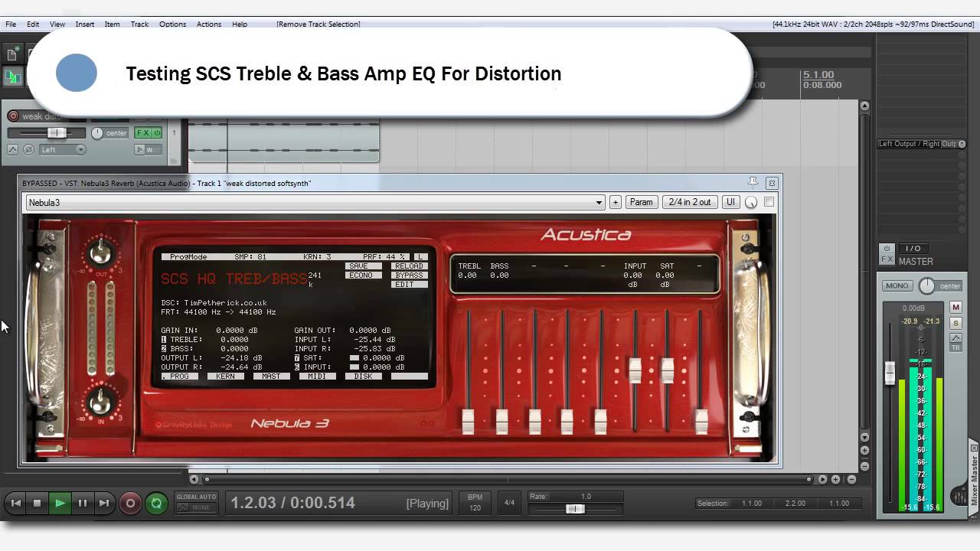Switch to MAST tab in Nebula

(272, 377)
